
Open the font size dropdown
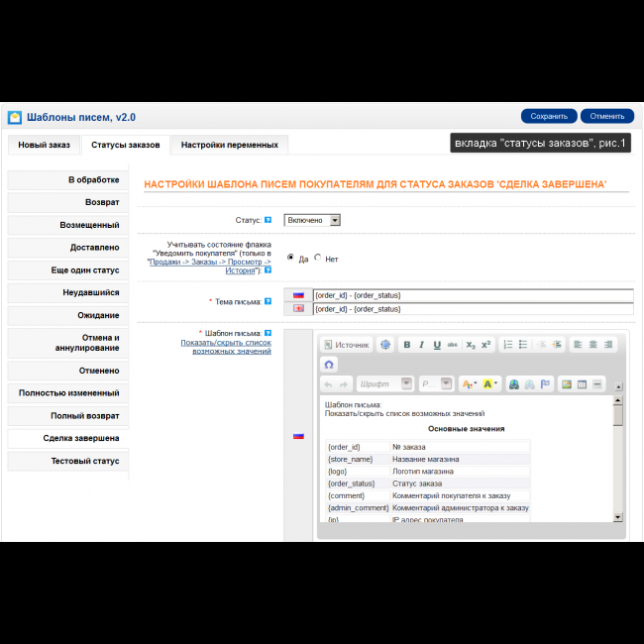pos(435,383)
